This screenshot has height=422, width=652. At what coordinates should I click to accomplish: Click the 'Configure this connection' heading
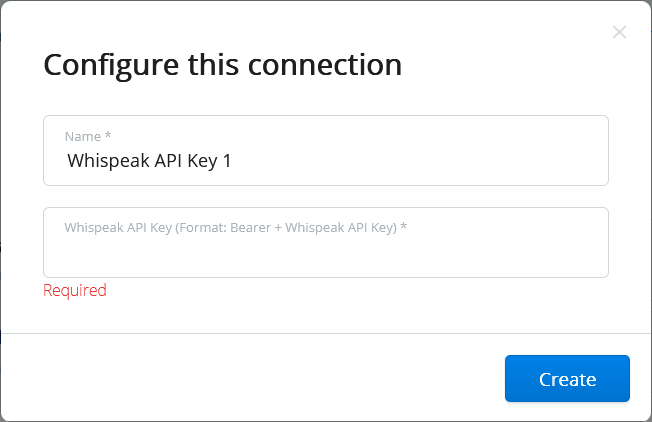222,65
